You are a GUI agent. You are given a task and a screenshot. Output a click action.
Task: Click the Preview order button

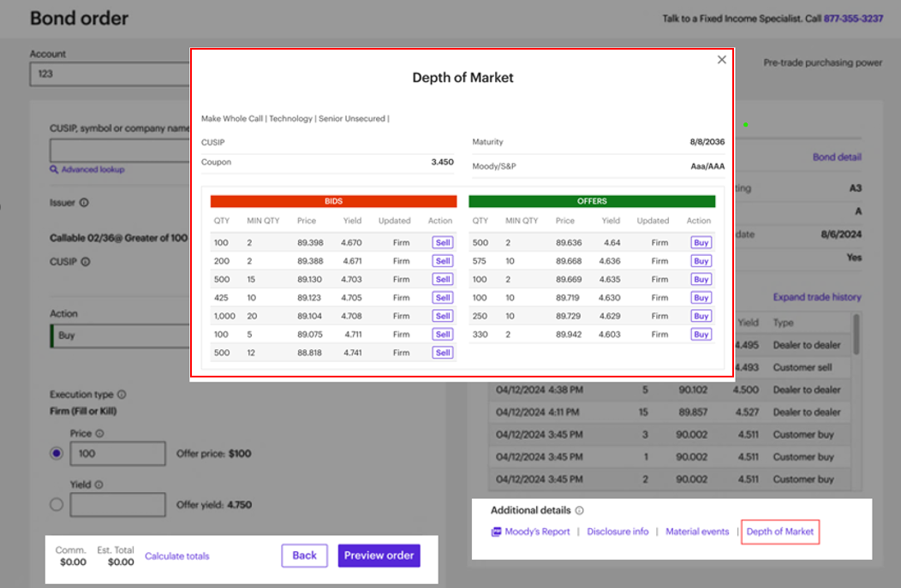[x=379, y=555]
